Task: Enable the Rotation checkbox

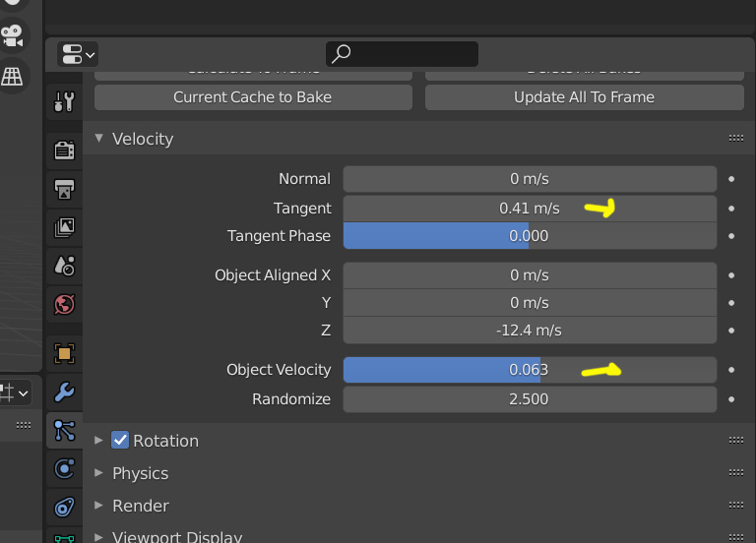Action: pos(120,441)
